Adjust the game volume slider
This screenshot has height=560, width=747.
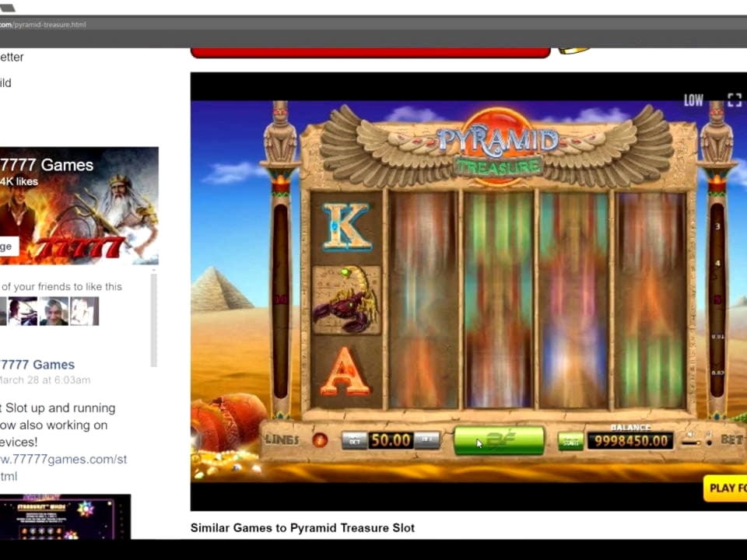pyautogui.click(x=690, y=443)
